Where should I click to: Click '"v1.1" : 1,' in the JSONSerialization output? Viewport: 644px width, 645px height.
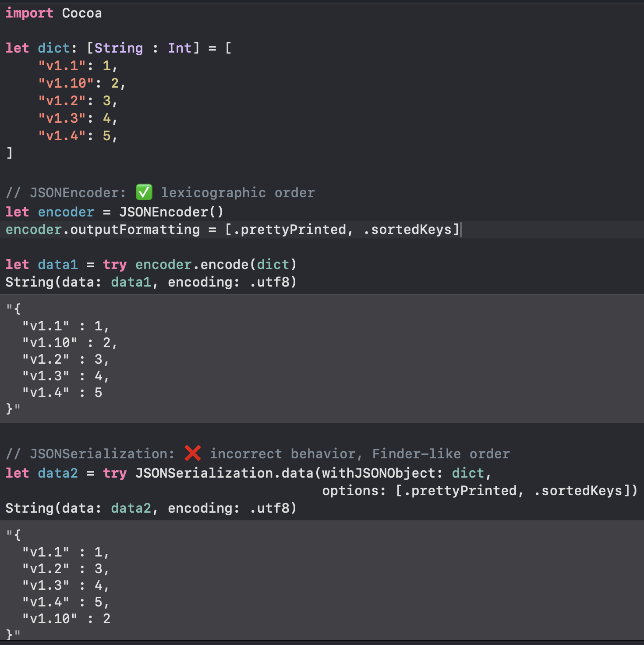66,552
